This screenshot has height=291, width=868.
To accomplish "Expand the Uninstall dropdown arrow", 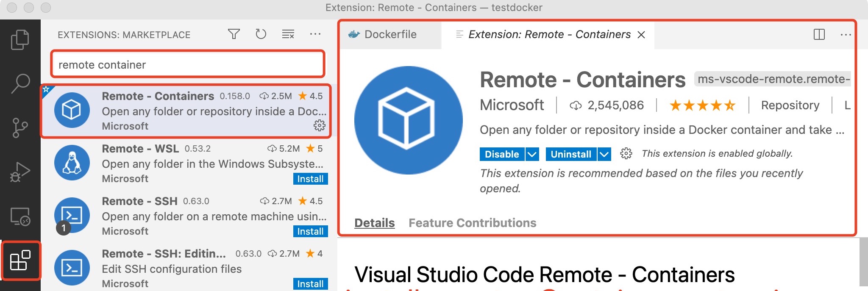I will [604, 154].
